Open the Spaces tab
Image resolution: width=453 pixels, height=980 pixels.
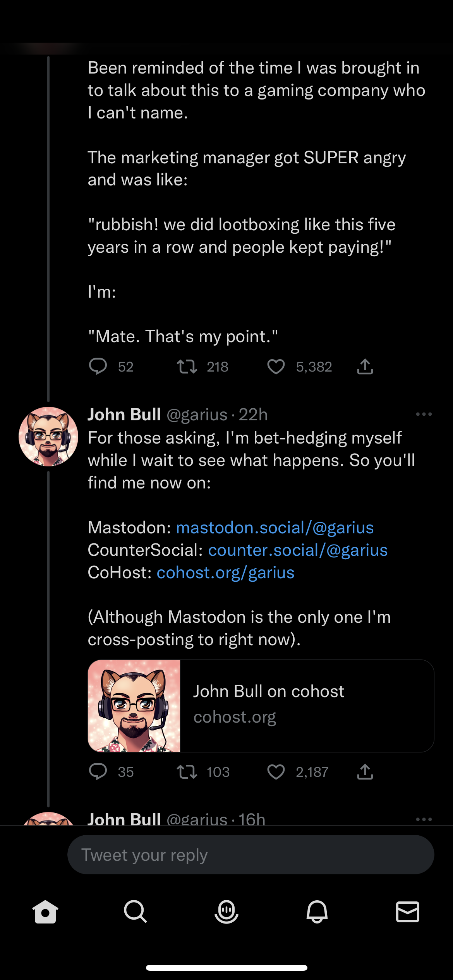226,911
